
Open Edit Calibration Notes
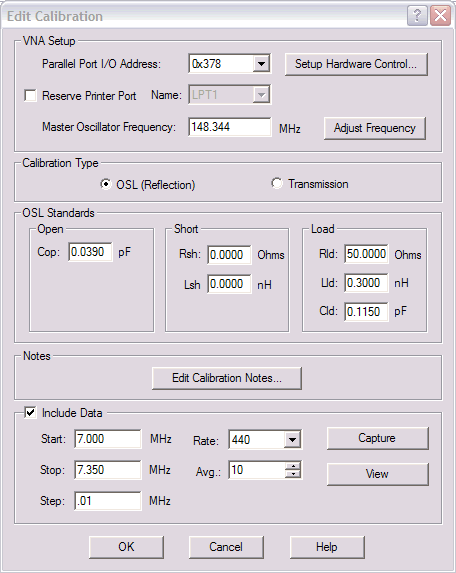[x=227, y=378]
